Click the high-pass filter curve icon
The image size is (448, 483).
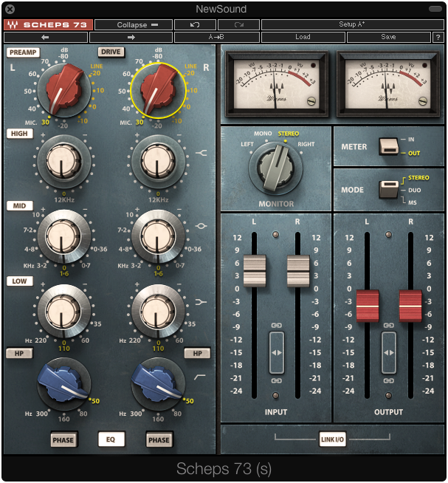(200, 377)
